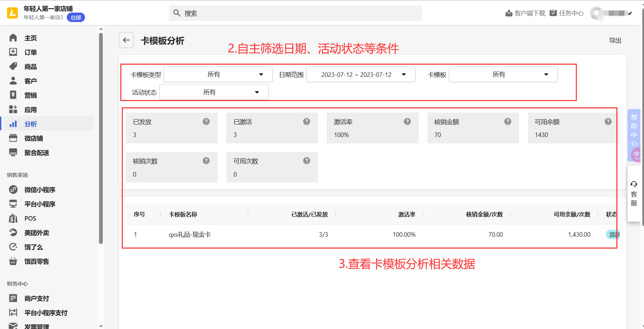Click the 100.00% activation rate cell
This screenshot has width=644, height=329.
pyautogui.click(x=404, y=235)
